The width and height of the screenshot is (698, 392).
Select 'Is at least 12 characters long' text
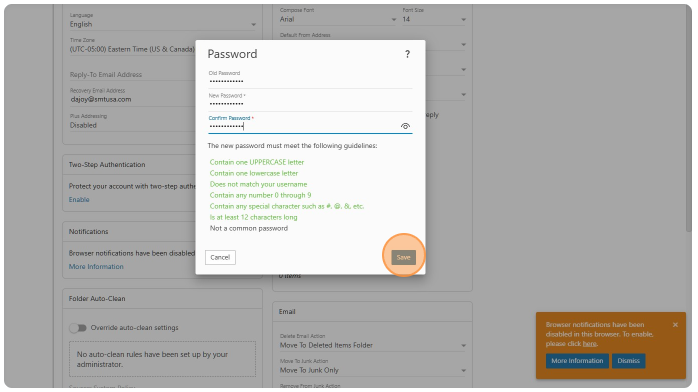(253, 217)
